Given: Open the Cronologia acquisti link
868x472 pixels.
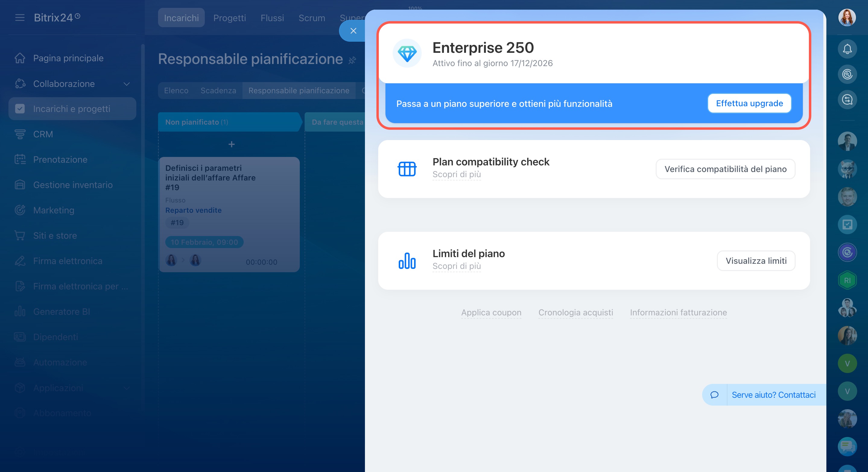Looking at the screenshot, I should (575, 313).
